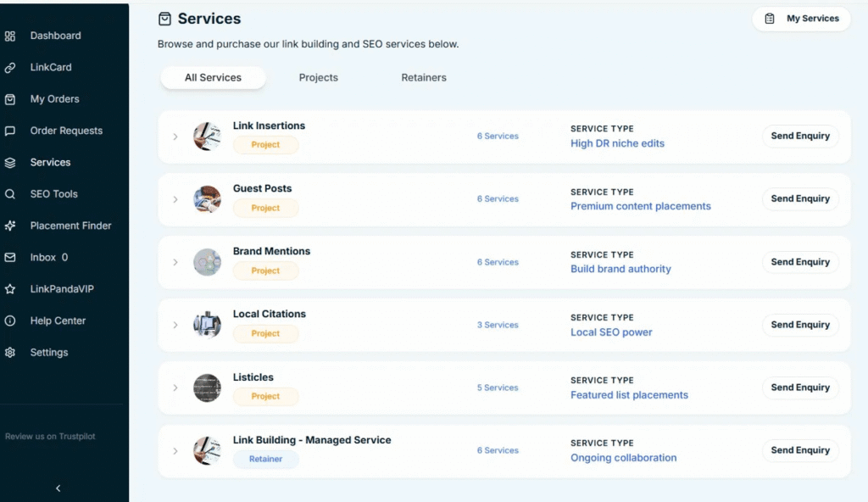Expand the Guest Posts service details

175,198
